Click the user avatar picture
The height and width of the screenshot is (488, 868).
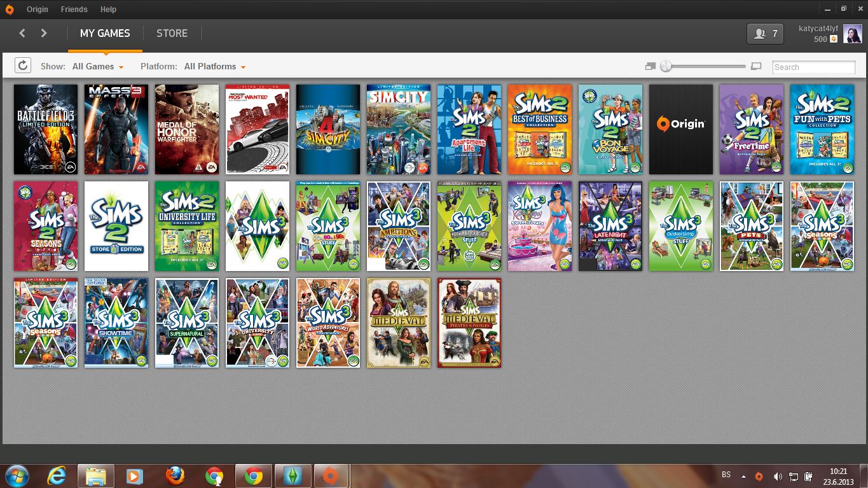point(852,34)
